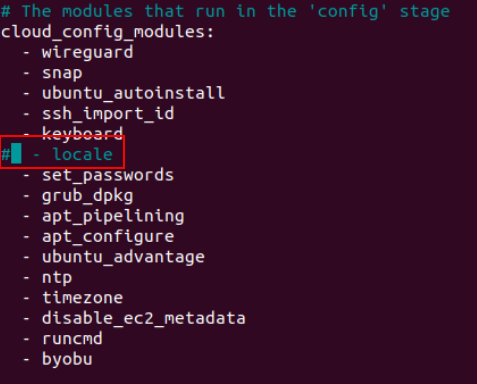Screen dimensions: 477x384
Task: Click the teal block cursor
Action: 16,153
